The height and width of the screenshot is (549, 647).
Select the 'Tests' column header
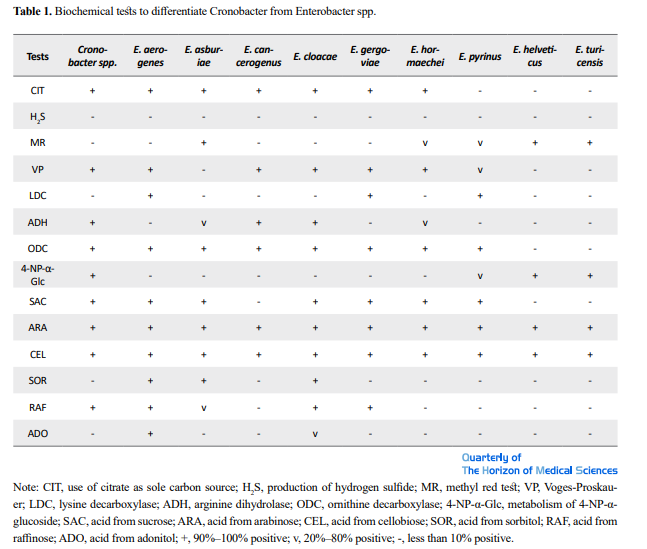click(38, 56)
